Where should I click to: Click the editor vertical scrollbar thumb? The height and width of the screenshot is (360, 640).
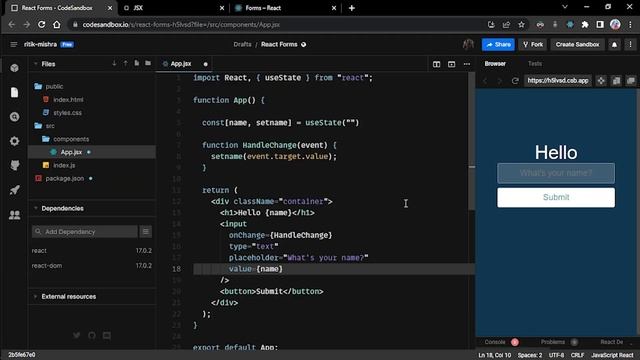pyautogui.click(x=472, y=141)
